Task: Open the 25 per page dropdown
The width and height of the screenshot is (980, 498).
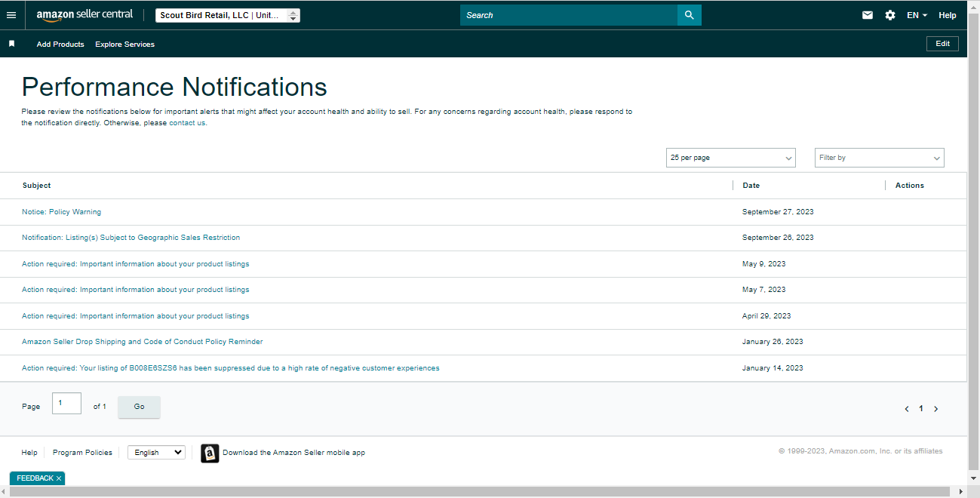Action: tap(731, 158)
